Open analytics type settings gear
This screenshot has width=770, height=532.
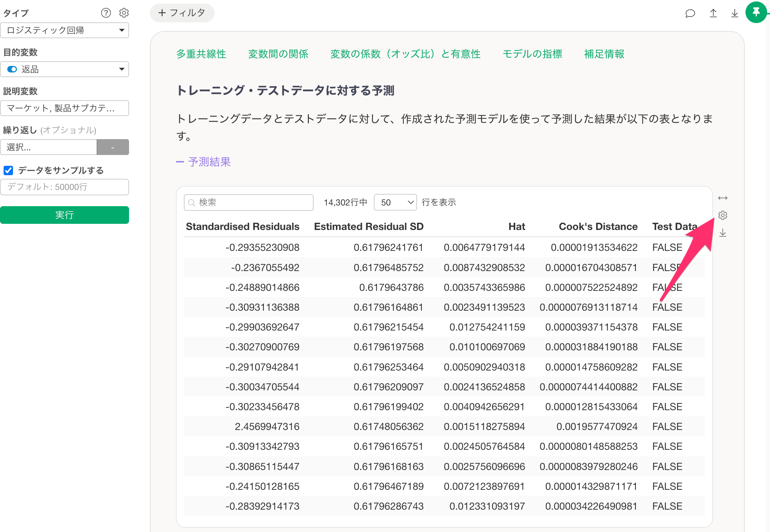tap(124, 13)
